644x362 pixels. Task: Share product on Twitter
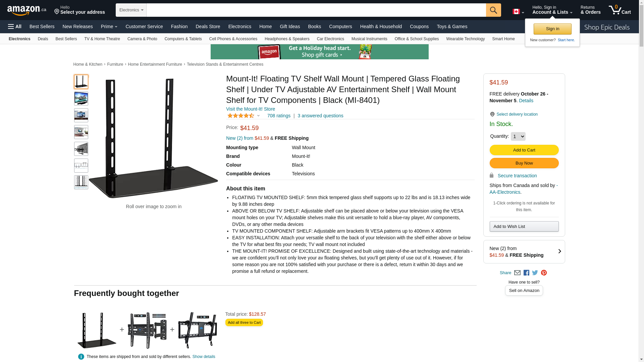point(535,273)
